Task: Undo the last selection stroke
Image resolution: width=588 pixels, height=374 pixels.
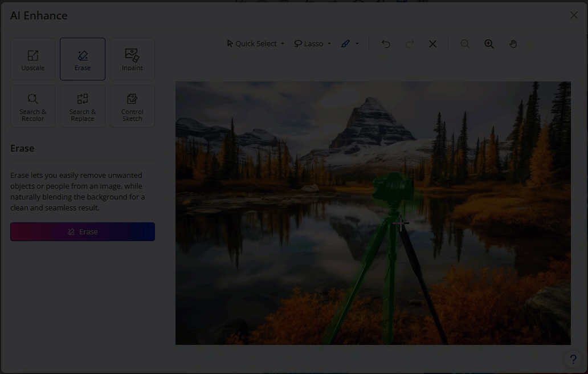Action: coord(386,44)
